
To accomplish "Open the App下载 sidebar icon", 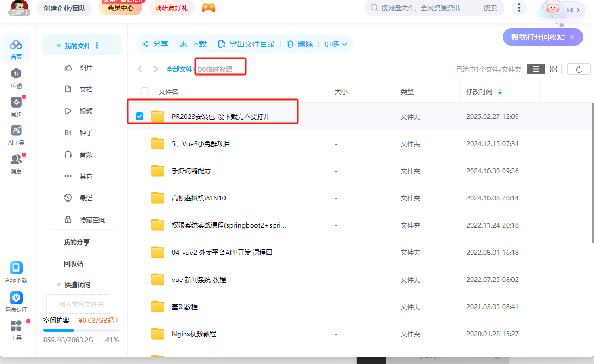I will point(16,268).
